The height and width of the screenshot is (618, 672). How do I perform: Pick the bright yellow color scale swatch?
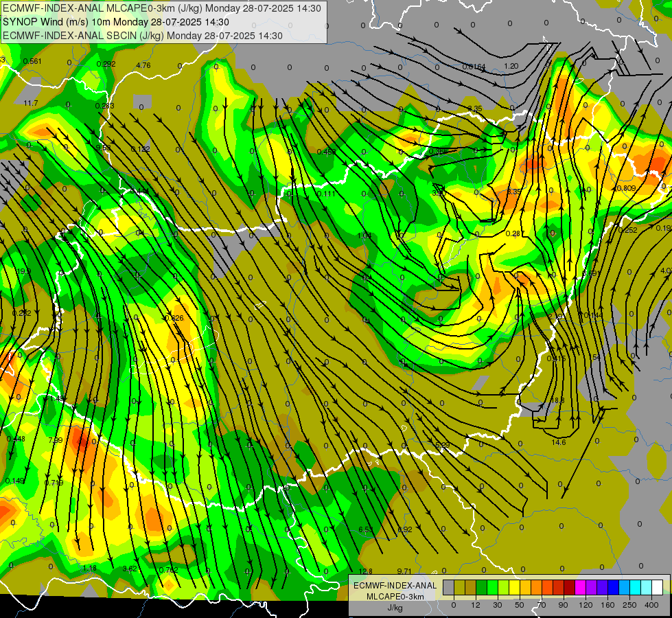click(x=515, y=587)
